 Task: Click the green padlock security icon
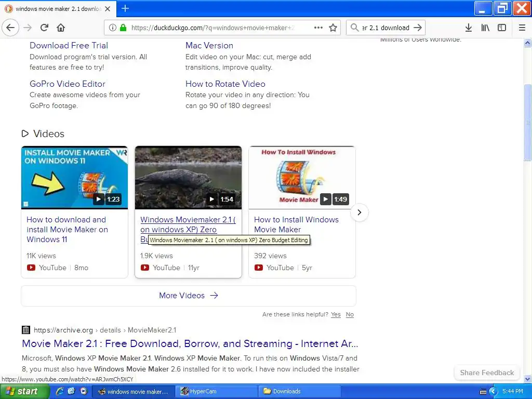(x=123, y=28)
